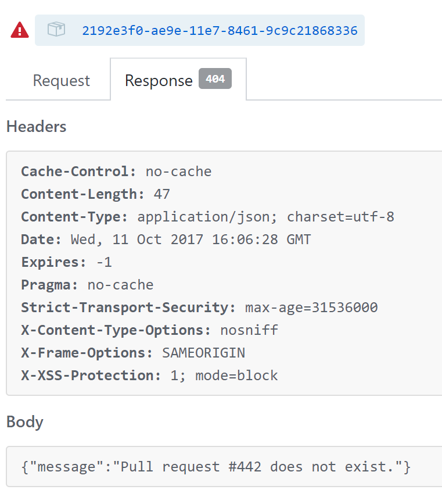Screen dimensions: 442x504
Task: Click the Cache-Control header line
Action: click(116, 171)
